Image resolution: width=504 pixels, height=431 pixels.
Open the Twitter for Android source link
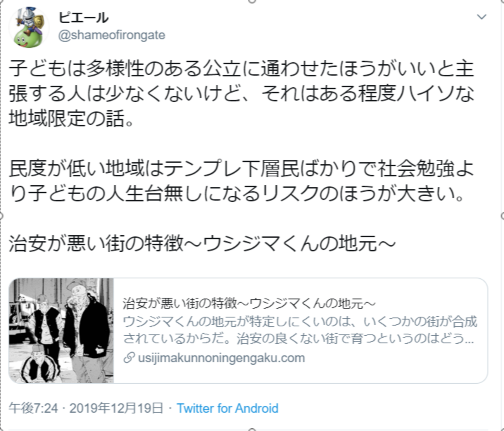pos(228,409)
